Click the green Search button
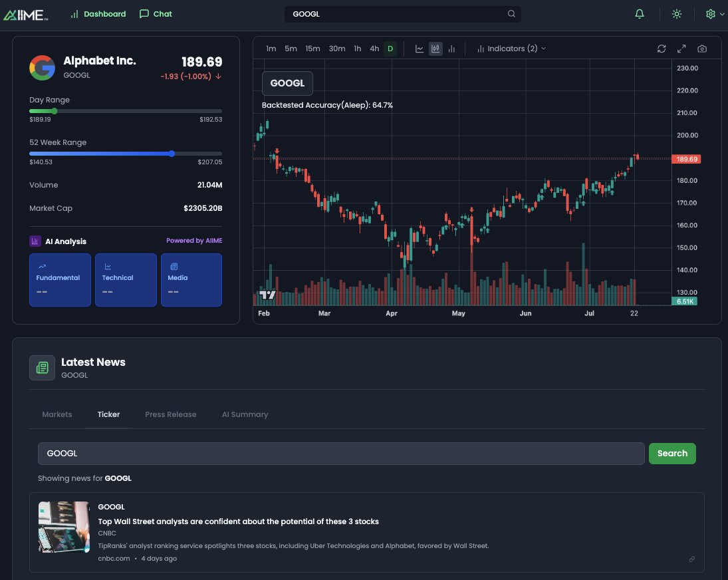This screenshot has height=580, width=728. click(672, 454)
